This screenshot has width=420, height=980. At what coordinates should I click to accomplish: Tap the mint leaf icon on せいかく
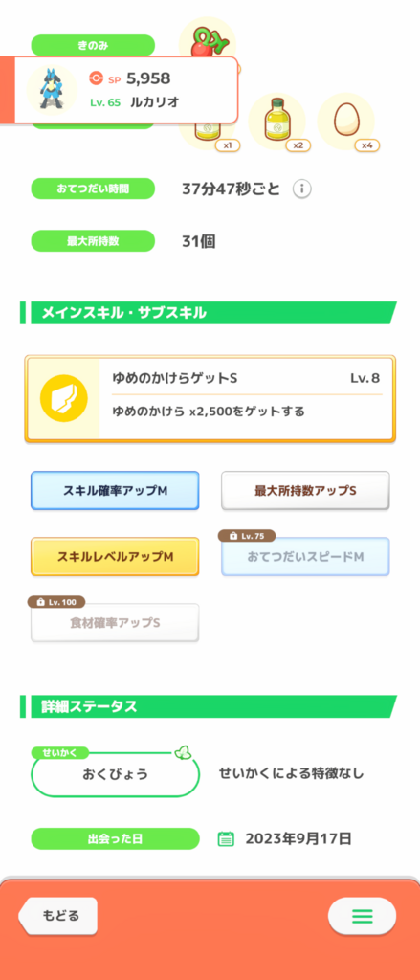click(182, 752)
